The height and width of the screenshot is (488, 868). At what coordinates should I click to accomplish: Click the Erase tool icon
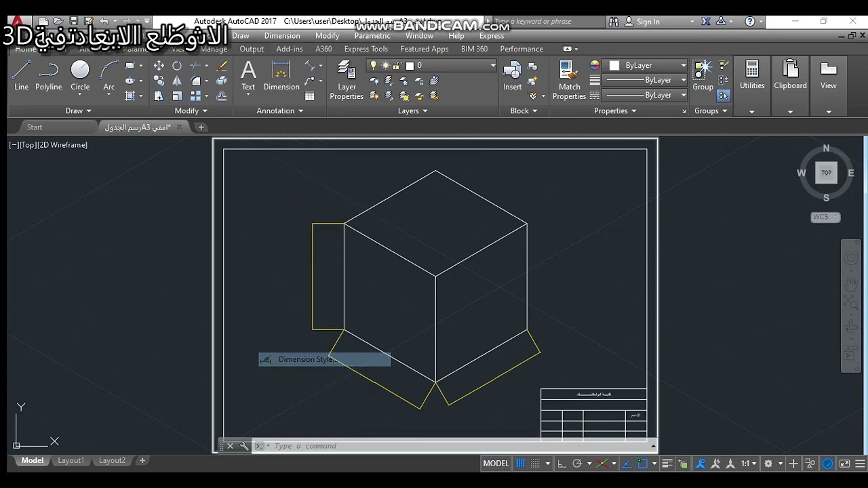[x=222, y=66]
